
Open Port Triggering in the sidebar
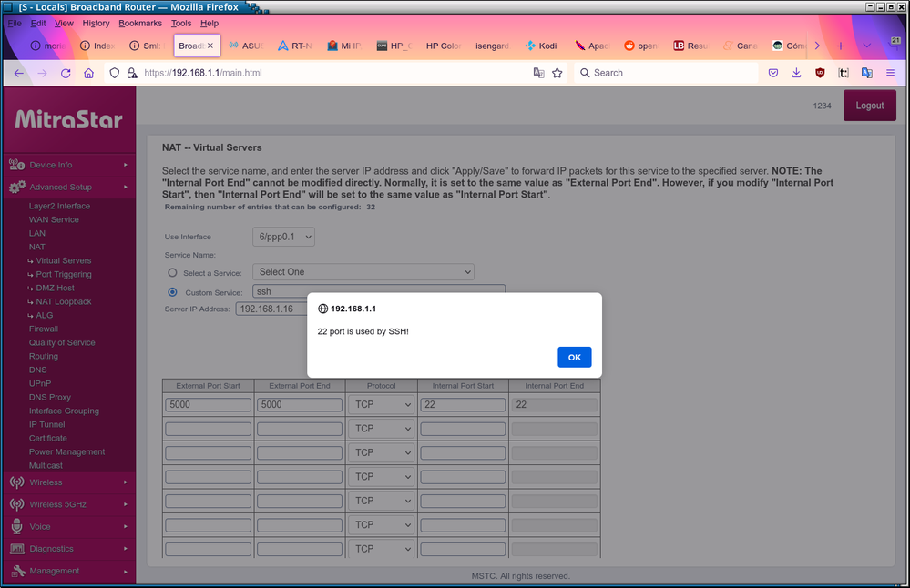(64, 274)
